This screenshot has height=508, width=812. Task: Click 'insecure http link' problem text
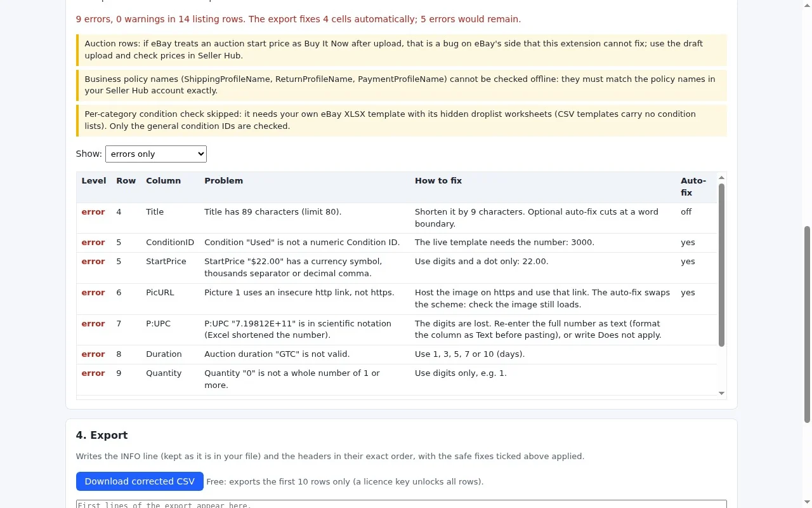click(x=299, y=293)
